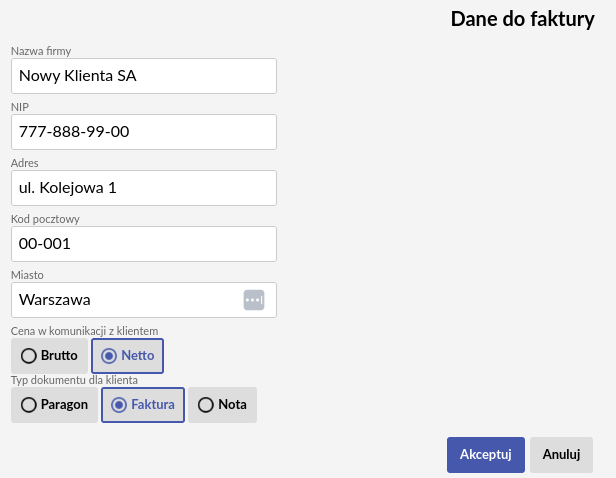Click the "Typ dokumentu dla klienta" label
Screen dimensions: 616x478
[74, 380]
